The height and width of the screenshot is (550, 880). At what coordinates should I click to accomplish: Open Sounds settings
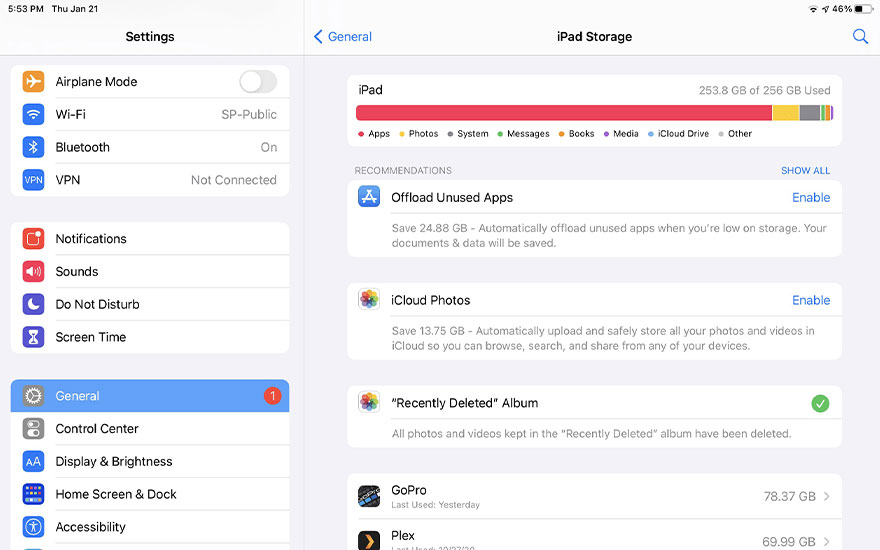[150, 271]
